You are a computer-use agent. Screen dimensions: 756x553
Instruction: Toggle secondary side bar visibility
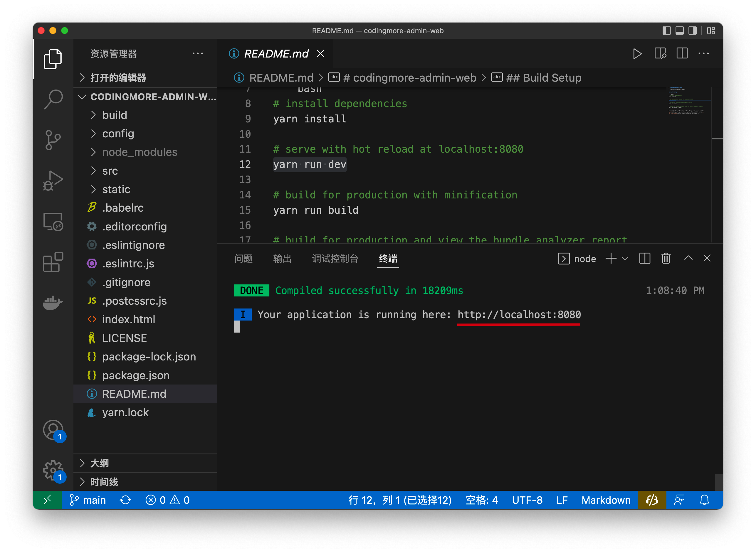click(x=692, y=31)
